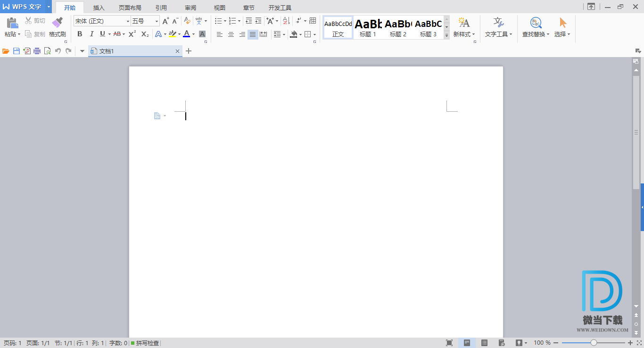
Task: Click the Decrease indent icon
Action: pos(249,21)
